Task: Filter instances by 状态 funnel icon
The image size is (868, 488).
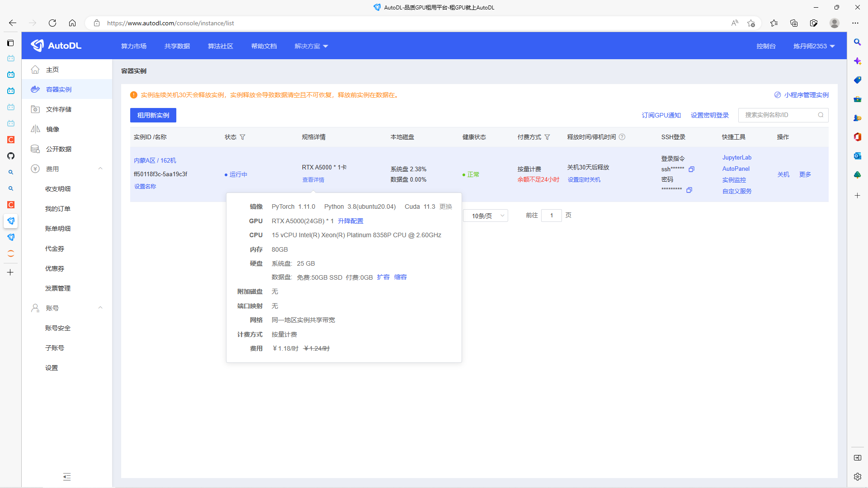Action: 242,137
